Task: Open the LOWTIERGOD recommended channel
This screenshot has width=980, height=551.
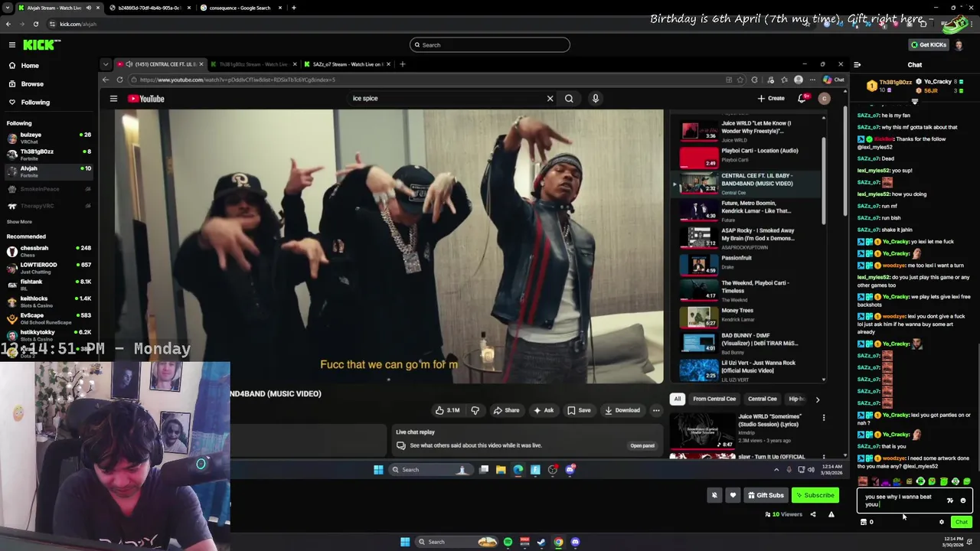Action: tap(47, 269)
